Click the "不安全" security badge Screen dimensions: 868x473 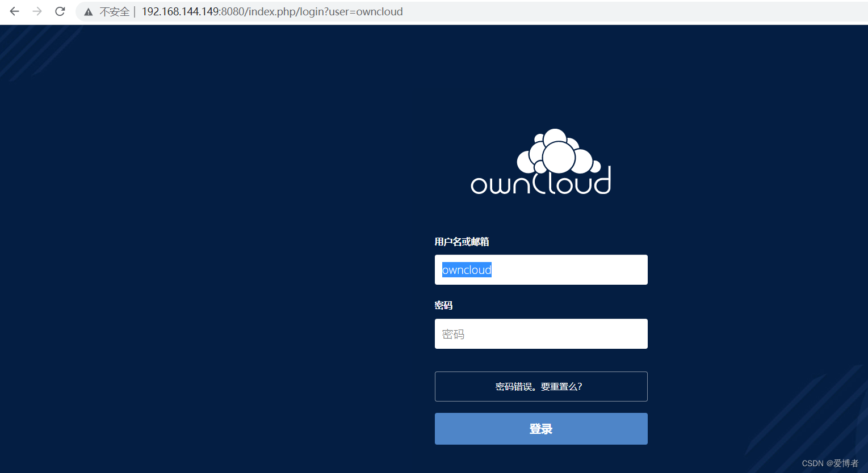tap(114, 11)
